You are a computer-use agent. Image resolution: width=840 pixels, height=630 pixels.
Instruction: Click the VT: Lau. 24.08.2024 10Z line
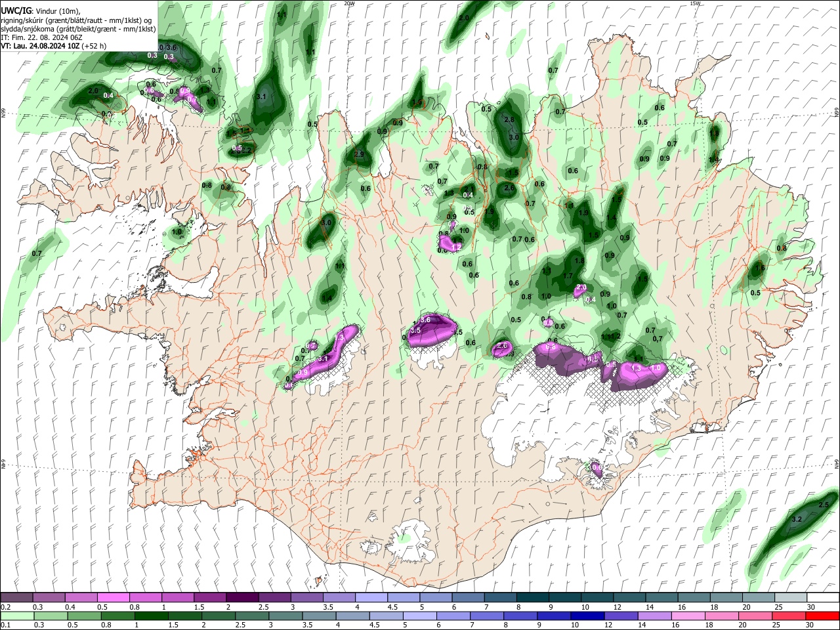click(x=54, y=47)
